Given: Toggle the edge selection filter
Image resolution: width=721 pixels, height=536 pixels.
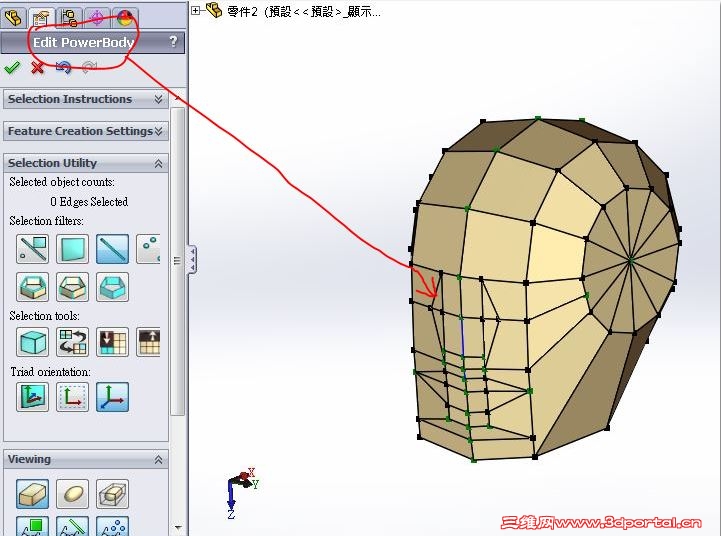Looking at the screenshot, I should pyautogui.click(x=113, y=249).
